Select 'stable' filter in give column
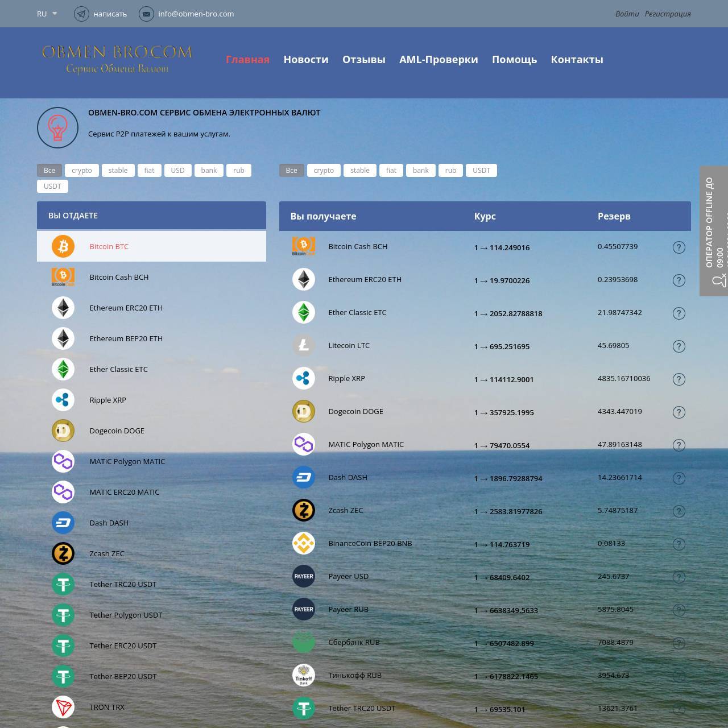The height and width of the screenshot is (728, 728). 118,170
